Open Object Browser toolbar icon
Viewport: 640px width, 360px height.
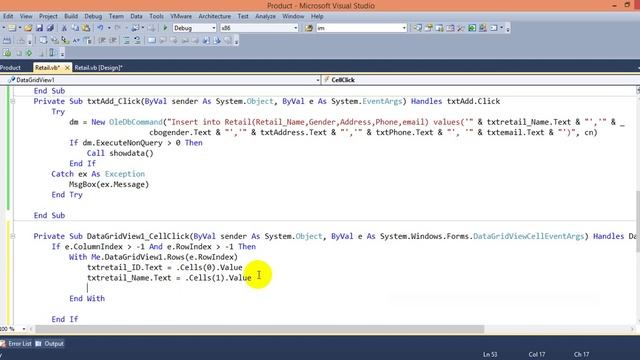[x=450, y=28]
